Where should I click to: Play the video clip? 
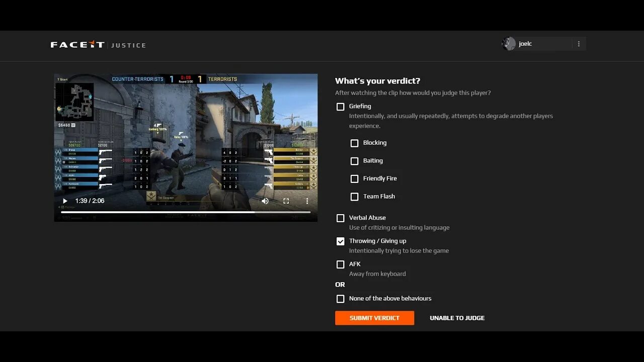pyautogui.click(x=65, y=201)
